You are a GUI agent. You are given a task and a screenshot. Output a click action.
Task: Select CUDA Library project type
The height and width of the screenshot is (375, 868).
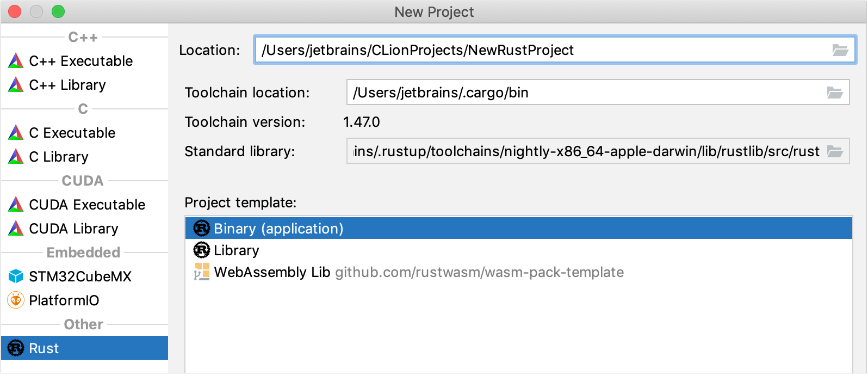(x=84, y=229)
